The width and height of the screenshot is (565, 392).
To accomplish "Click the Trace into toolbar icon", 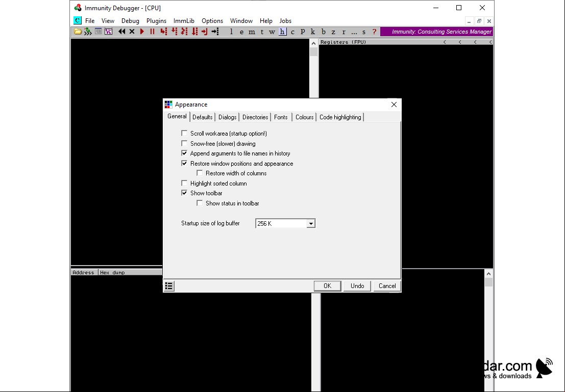I will [184, 32].
